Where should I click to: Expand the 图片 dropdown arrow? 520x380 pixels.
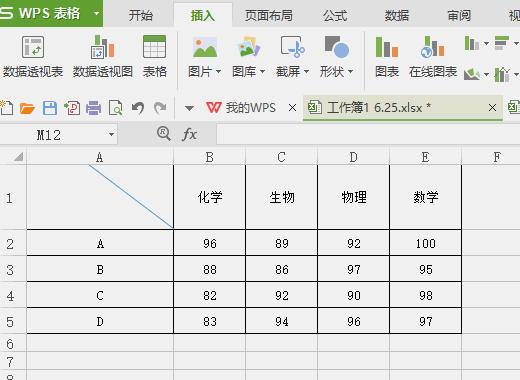click(218, 71)
